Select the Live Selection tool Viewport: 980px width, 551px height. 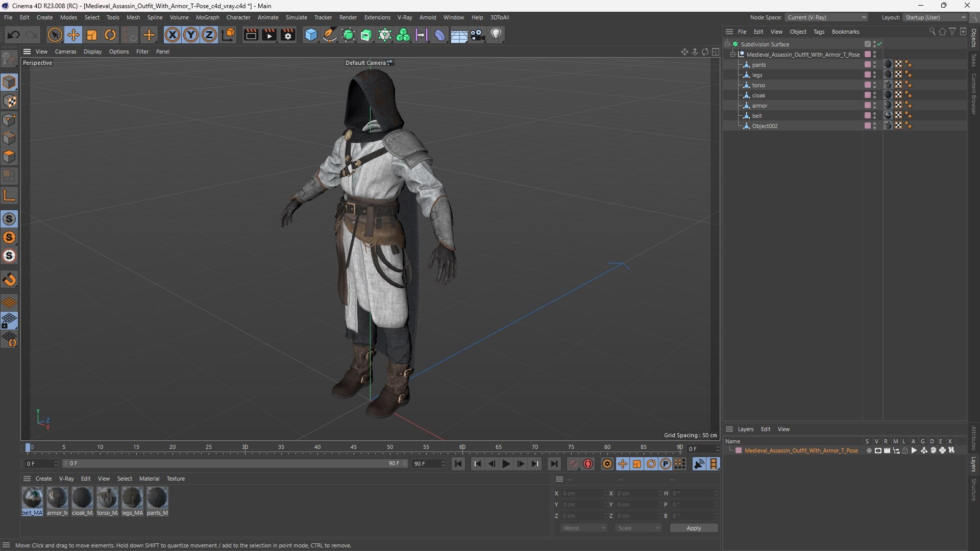click(55, 35)
